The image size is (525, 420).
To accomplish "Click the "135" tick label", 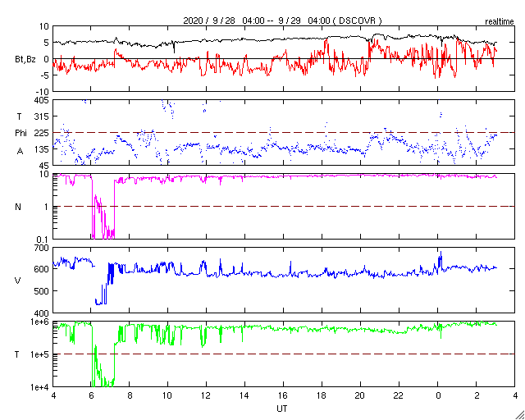I will point(42,149).
